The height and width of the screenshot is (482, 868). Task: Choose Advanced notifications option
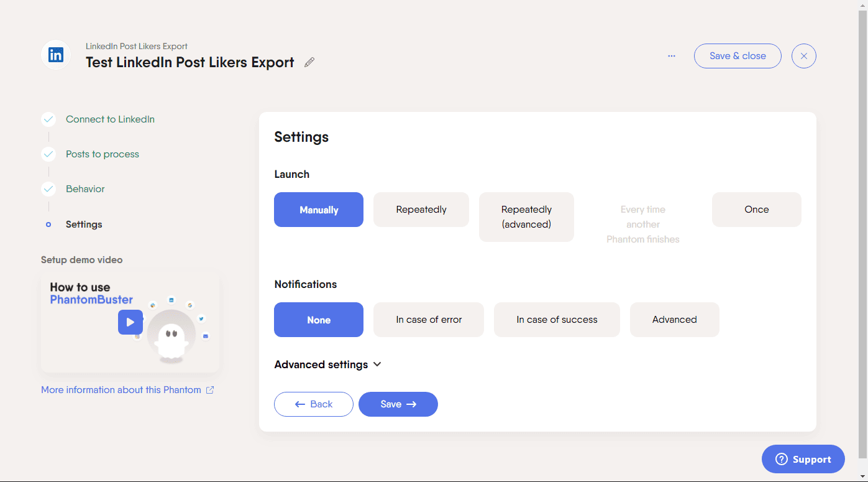675,320
